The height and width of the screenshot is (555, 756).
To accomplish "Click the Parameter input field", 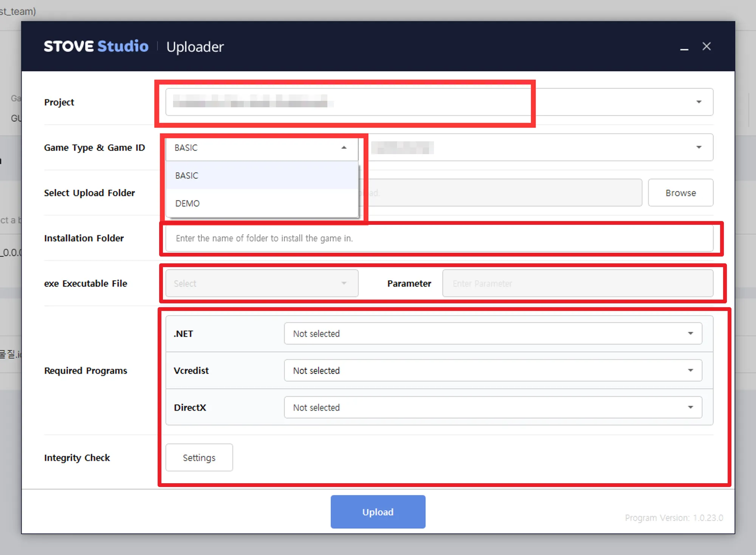I will 578,283.
